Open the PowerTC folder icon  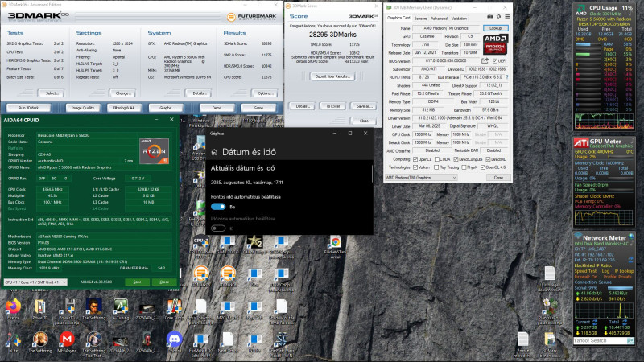(x=39, y=306)
